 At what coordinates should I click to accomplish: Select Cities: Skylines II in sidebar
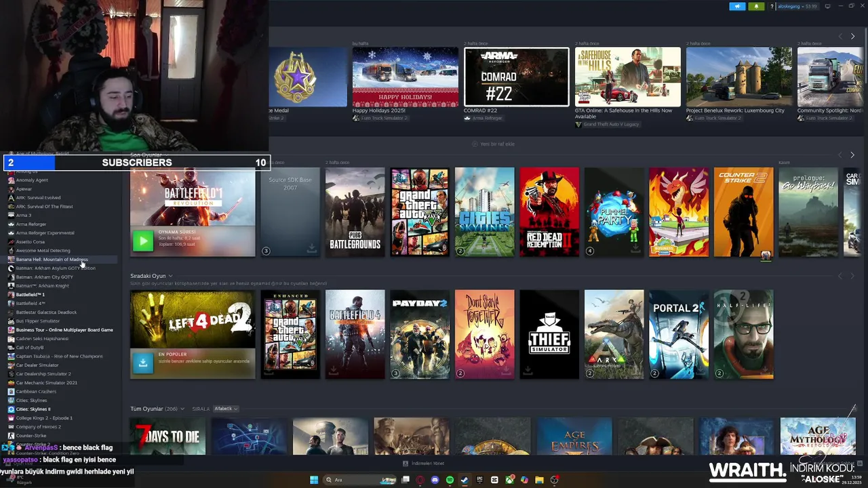(x=33, y=409)
